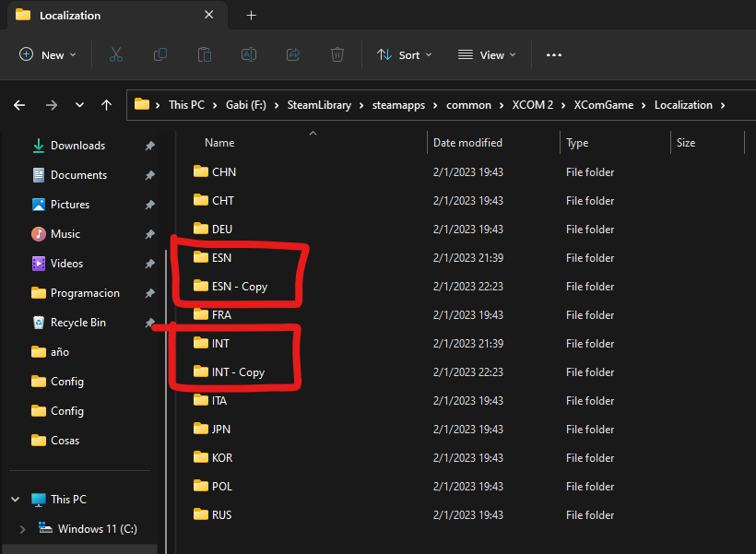The width and height of the screenshot is (756, 554).
Task: Click steamapps breadcrumb
Action: [398, 105]
